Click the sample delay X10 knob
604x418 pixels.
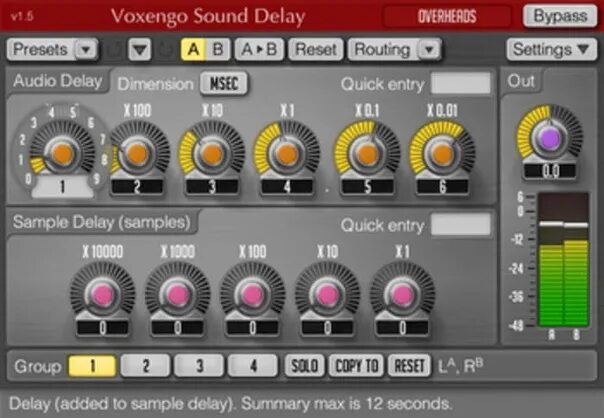(x=327, y=295)
